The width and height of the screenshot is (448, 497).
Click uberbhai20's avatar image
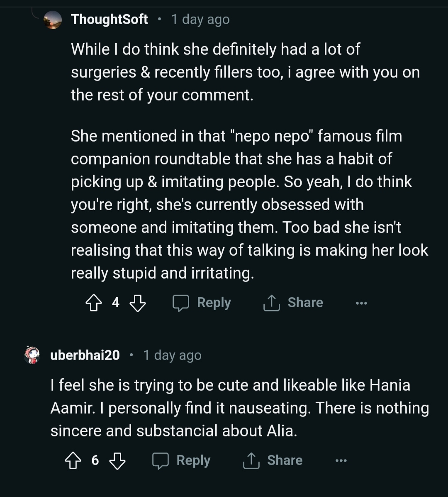[x=32, y=355]
